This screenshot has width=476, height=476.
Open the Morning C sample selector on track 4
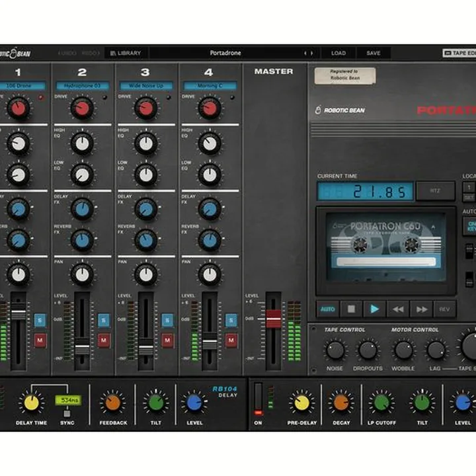pyautogui.click(x=210, y=86)
